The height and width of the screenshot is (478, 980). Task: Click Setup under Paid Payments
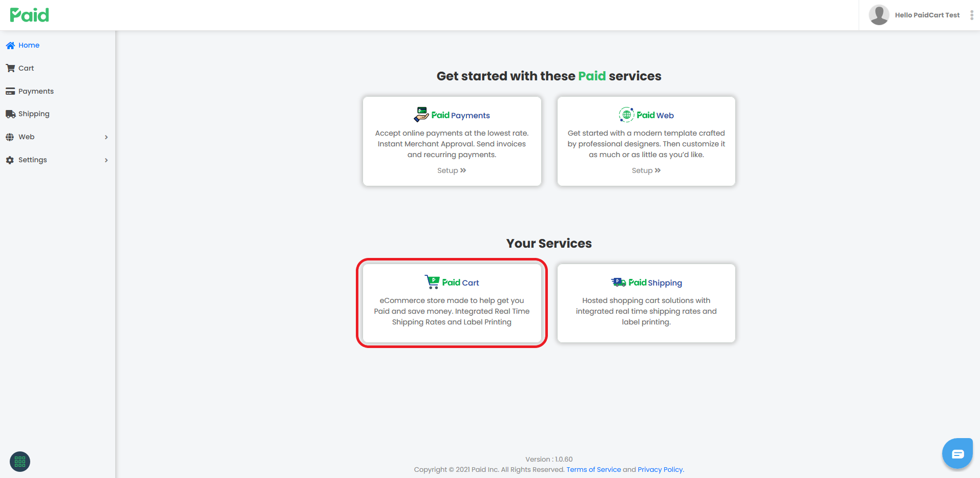[451, 170]
